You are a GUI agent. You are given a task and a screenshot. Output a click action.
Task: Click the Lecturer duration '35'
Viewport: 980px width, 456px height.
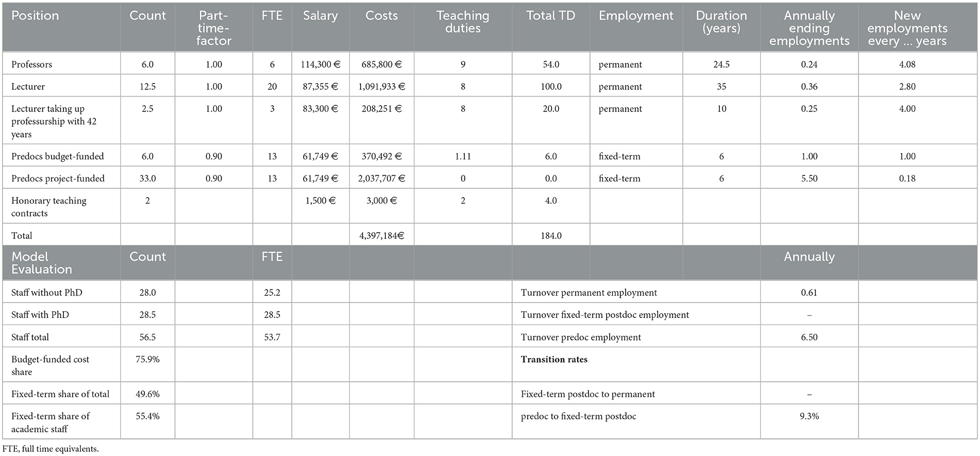click(721, 87)
